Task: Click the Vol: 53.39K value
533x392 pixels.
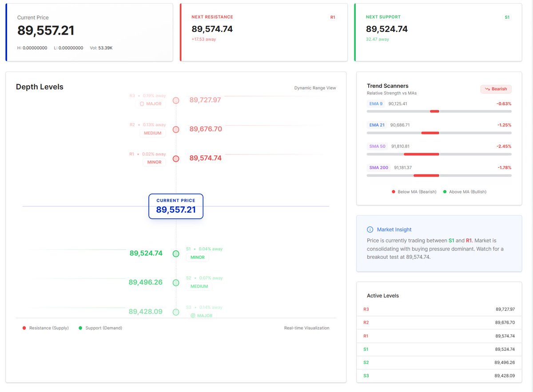Action: [x=101, y=48]
